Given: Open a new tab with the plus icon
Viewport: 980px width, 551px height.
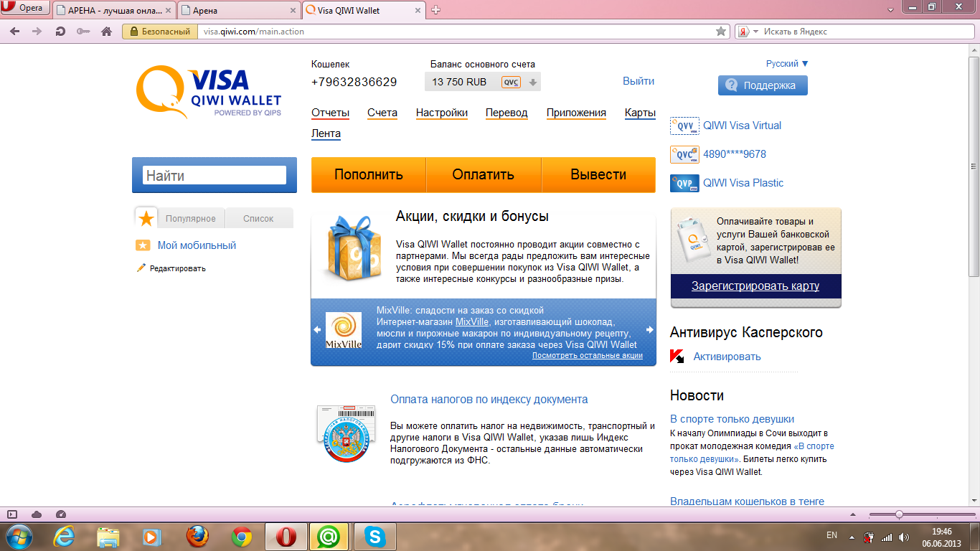Looking at the screenshot, I should click(x=435, y=10).
